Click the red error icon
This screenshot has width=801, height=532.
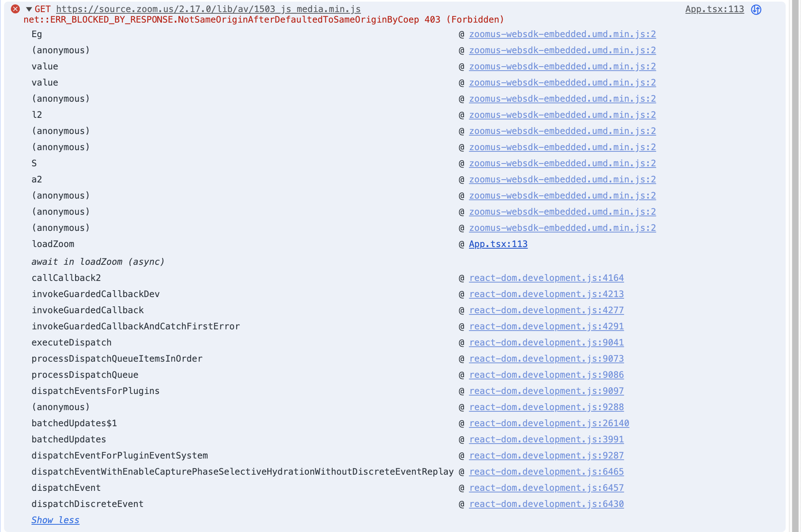(15, 9)
